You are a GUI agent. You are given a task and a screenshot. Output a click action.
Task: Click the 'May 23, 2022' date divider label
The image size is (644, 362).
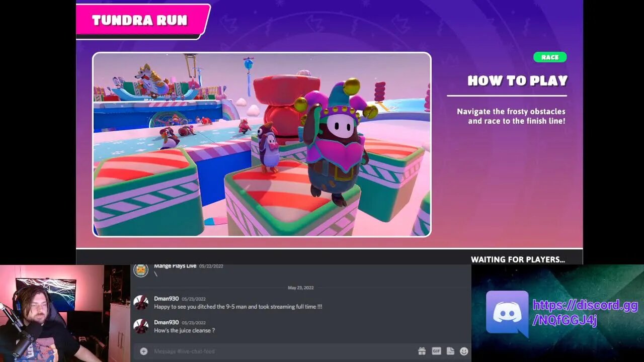(301, 288)
